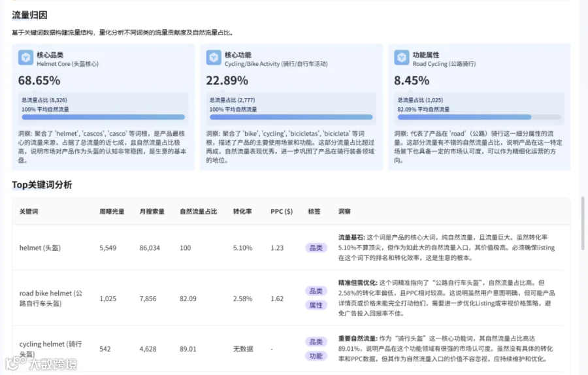Viewport: 588px width, 375px height.
Task: Click the cube icon beside 功能属性
Action: [402, 57]
